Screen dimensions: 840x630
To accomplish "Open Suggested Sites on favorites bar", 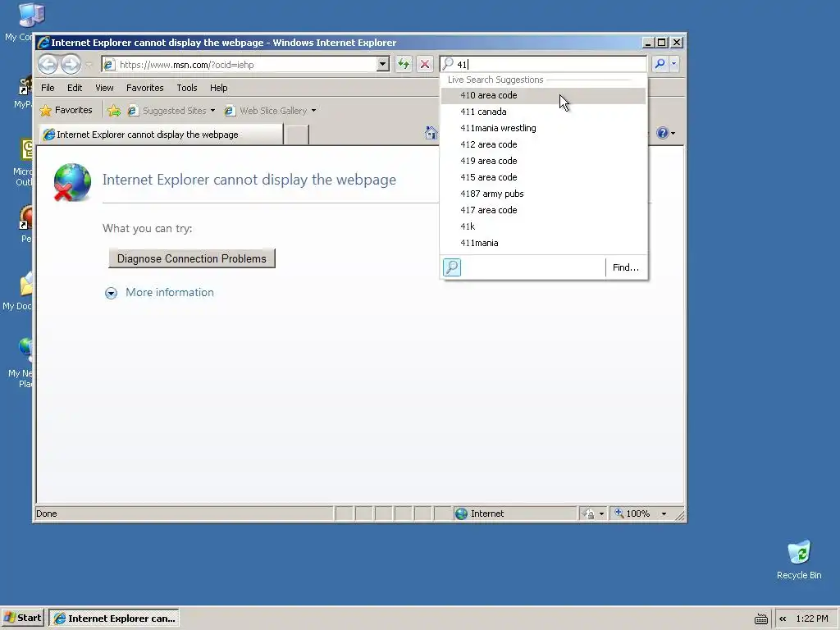I will [x=171, y=111].
